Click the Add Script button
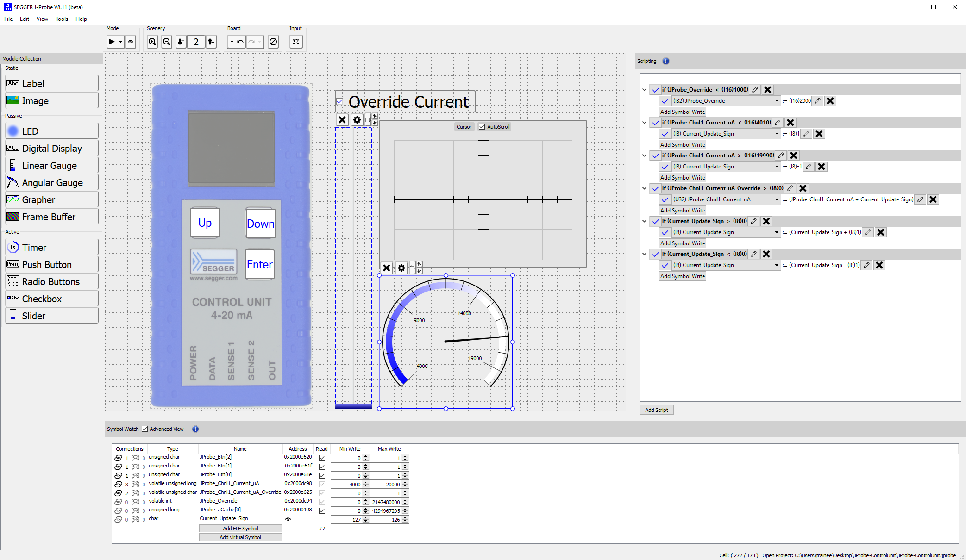The width and height of the screenshot is (966, 560). (656, 410)
